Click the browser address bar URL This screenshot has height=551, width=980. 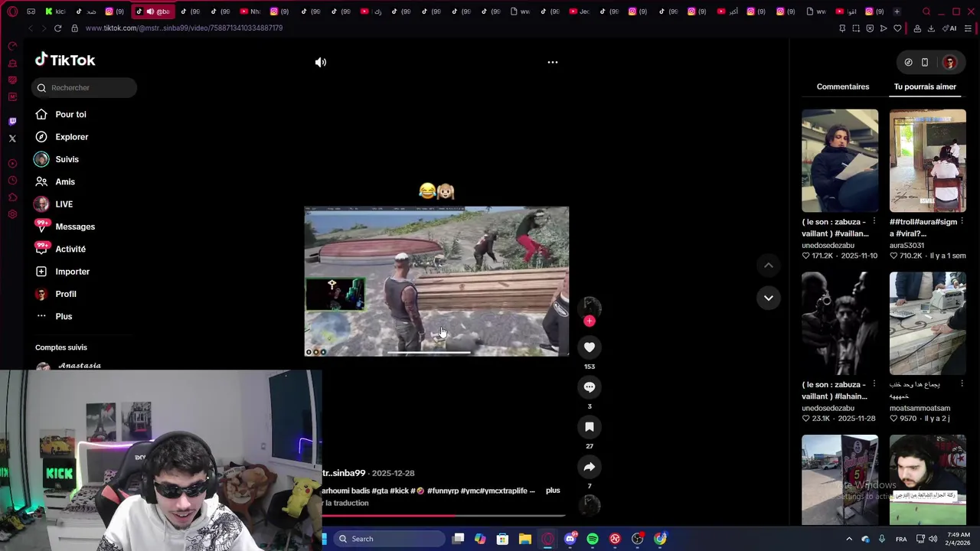184,28
